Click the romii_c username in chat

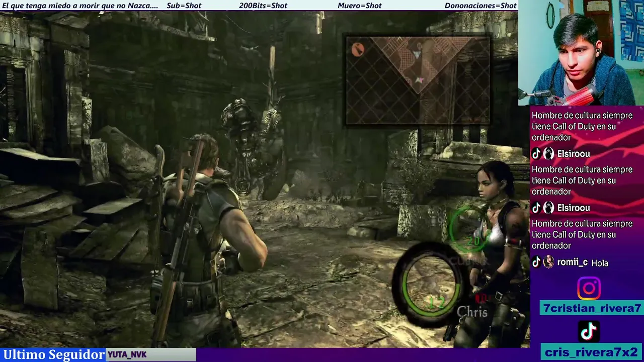(572, 262)
